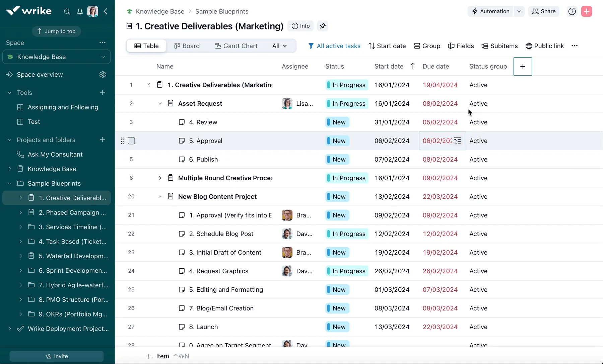Open the search icon in top bar
This screenshot has height=364, width=603.
[67, 11]
